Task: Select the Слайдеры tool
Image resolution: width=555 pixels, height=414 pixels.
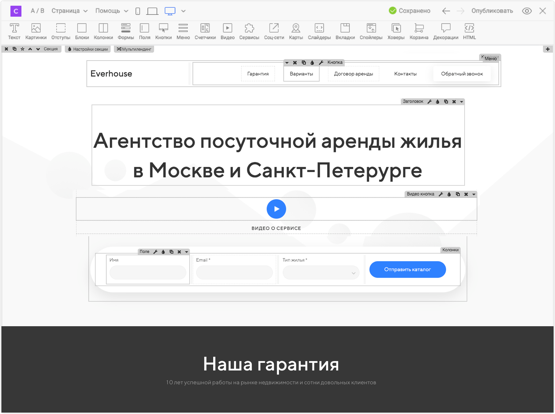Action: tap(319, 31)
